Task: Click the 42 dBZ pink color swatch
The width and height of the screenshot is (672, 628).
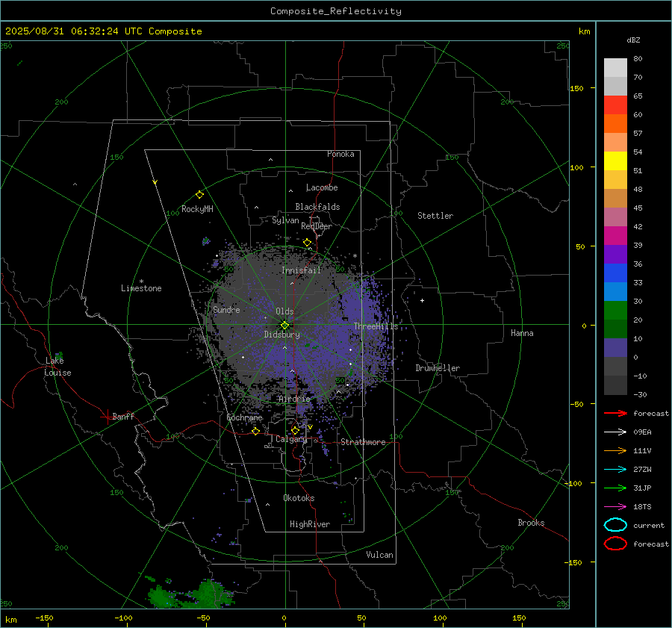Action: click(615, 217)
